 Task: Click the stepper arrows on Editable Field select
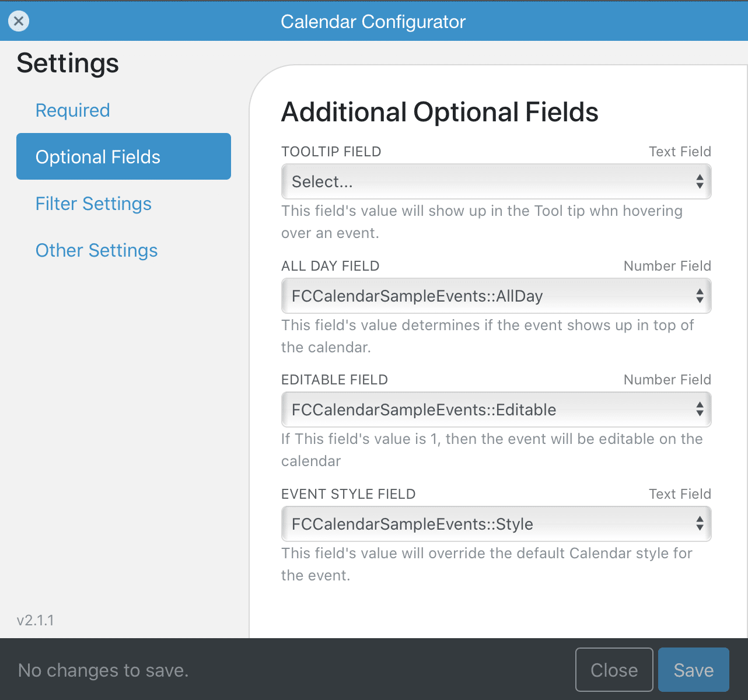coord(700,409)
